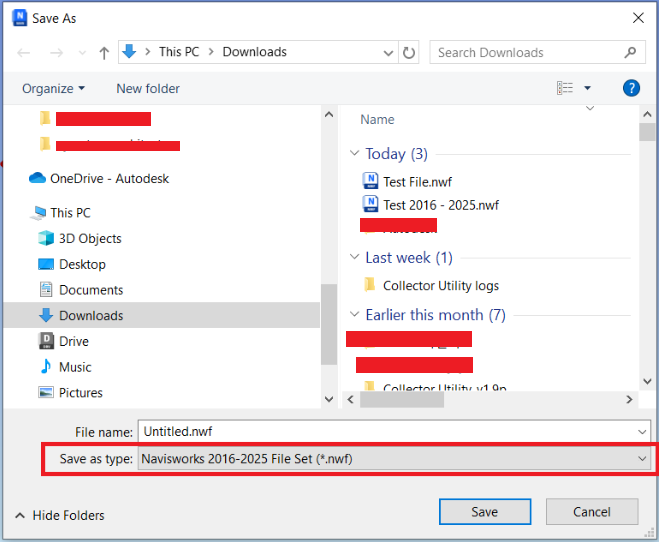This screenshot has height=542, width=659.
Task: Click the Forward navigation arrow
Action: pyautogui.click(x=56, y=53)
